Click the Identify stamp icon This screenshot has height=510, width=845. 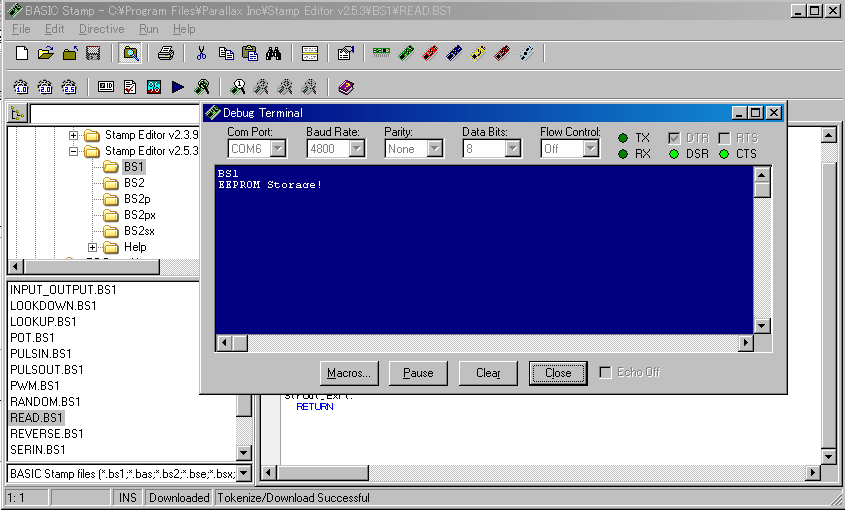coord(106,86)
